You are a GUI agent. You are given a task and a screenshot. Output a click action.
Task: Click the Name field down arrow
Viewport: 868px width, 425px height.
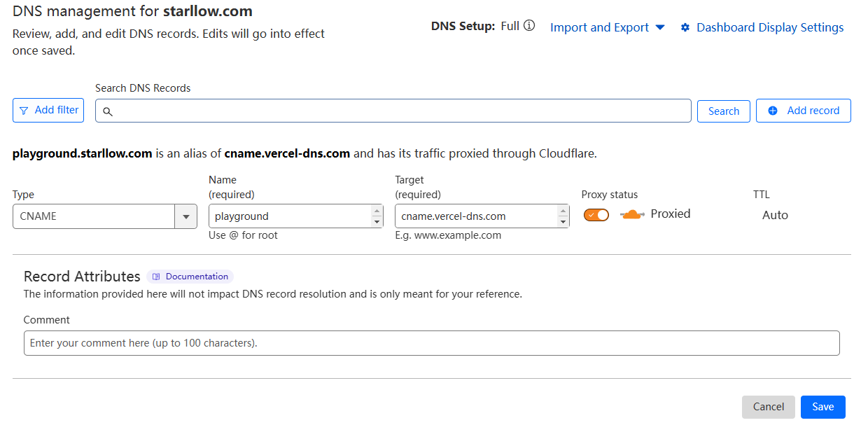[x=377, y=222]
